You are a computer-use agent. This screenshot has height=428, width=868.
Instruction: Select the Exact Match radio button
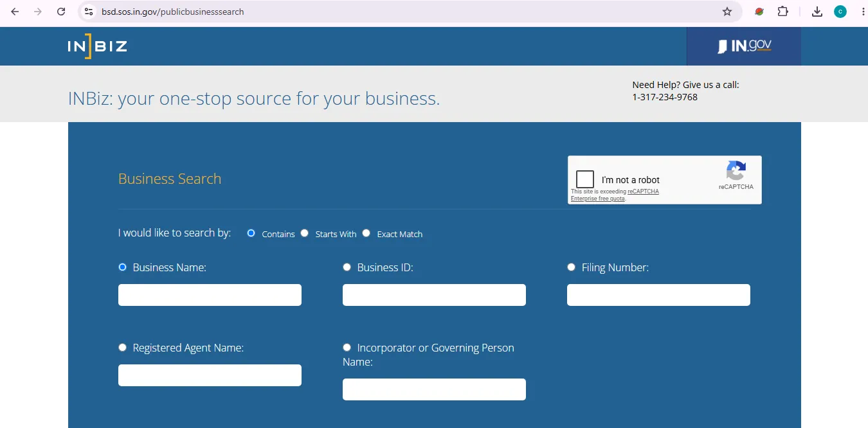pos(366,233)
